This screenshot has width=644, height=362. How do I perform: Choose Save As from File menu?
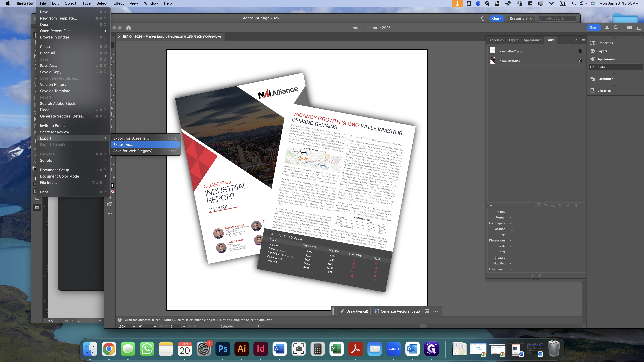73,66
